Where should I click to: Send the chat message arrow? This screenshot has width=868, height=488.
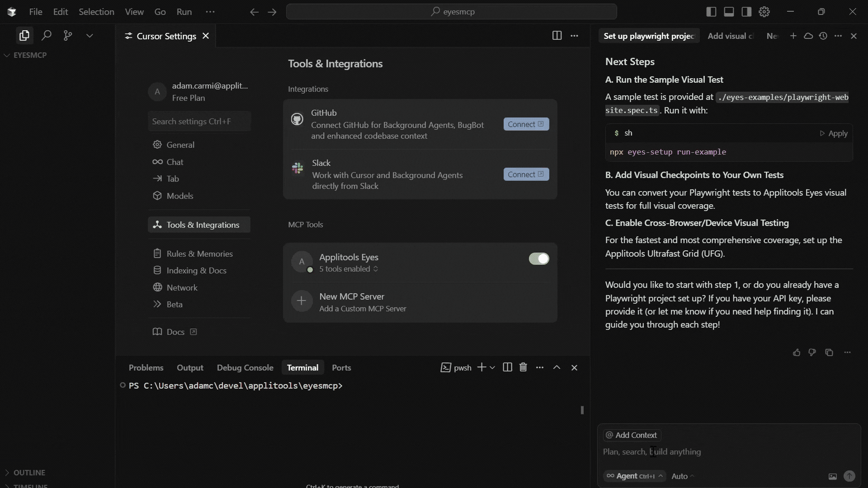coord(849,476)
